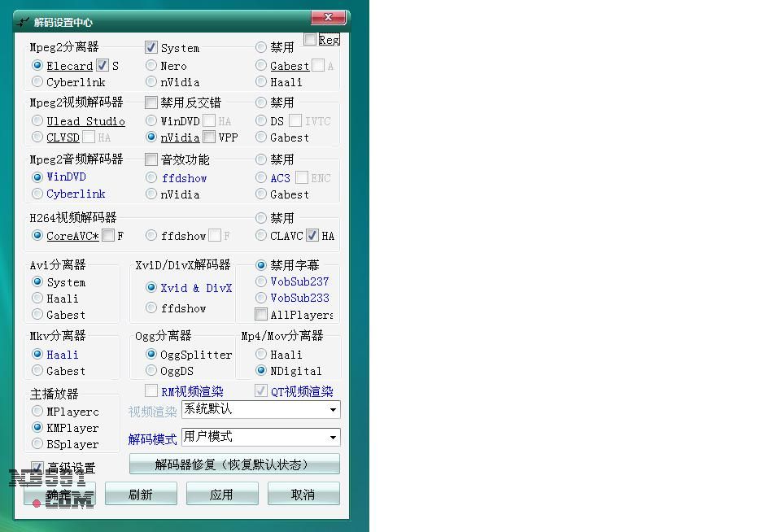
Task: Click the 应用 button
Action: 222,494
